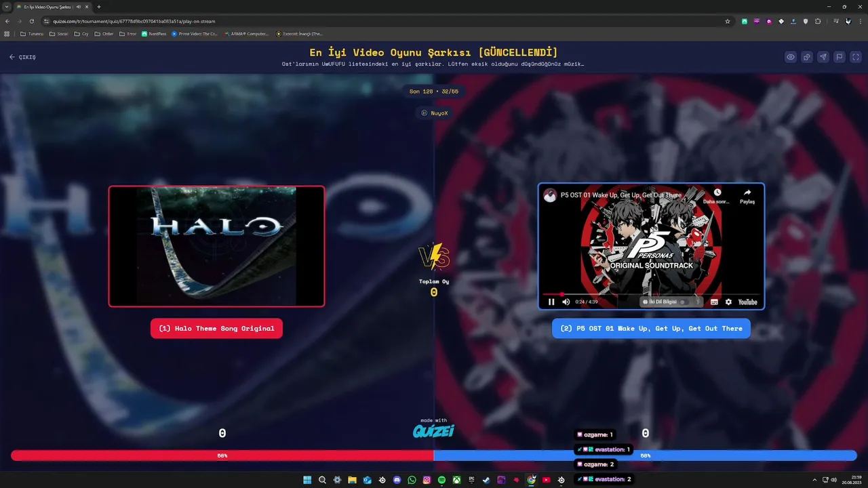Open Steam from the taskbar

pyautogui.click(x=486, y=480)
